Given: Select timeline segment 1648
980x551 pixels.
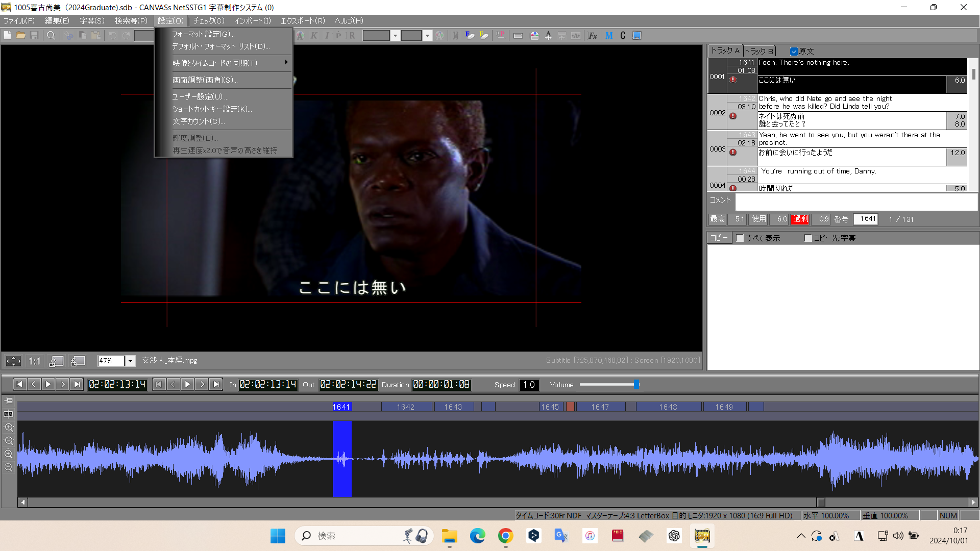Looking at the screenshot, I should [x=668, y=407].
